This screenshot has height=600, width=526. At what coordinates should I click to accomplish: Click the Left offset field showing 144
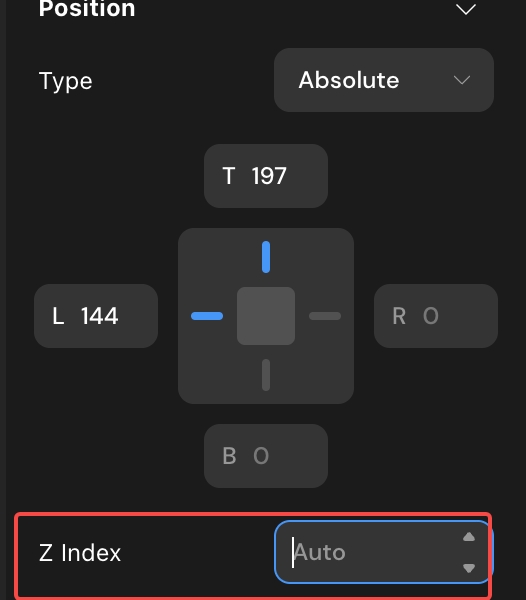click(x=96, y=316)
